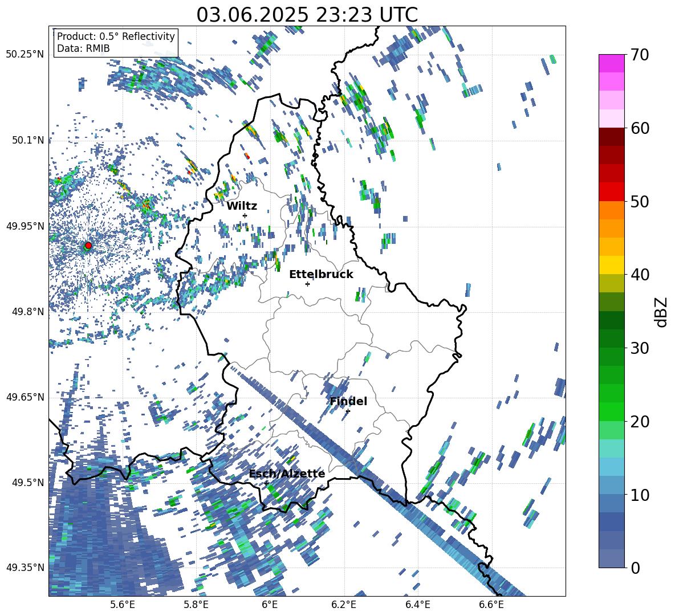Click the colorbar tick label 30
The width and height of the screenshot is (675, 616).
(640, 348)
